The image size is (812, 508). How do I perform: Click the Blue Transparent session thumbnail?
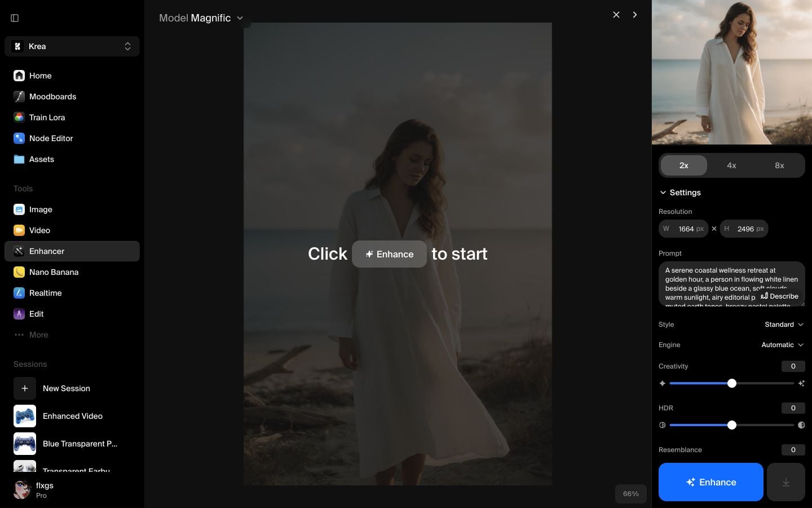point(25,444)
